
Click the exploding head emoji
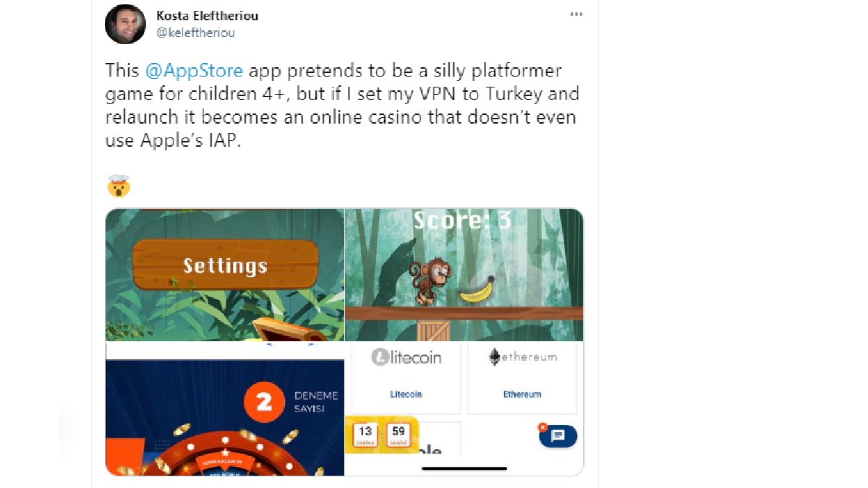(118, 187)
